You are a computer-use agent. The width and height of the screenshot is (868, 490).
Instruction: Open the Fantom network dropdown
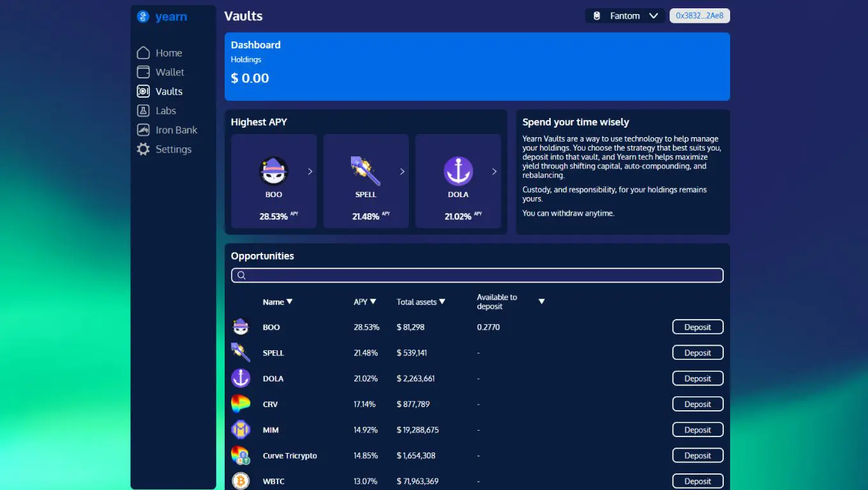tap(624, 16)
